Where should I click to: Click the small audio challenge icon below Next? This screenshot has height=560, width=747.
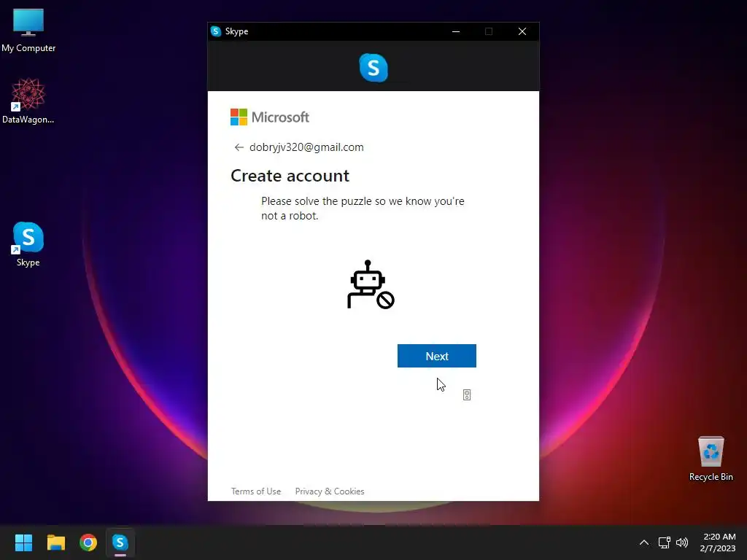[x=467, y=394]
